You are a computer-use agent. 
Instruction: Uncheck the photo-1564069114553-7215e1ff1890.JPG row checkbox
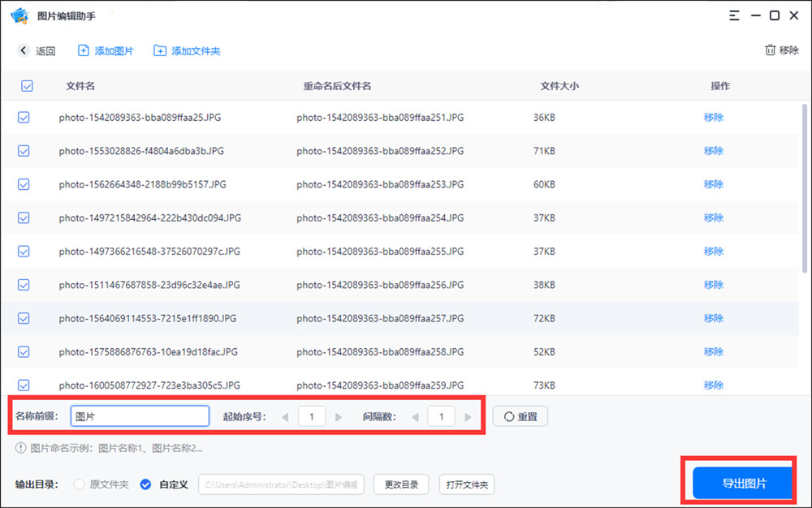click(24, 318)
